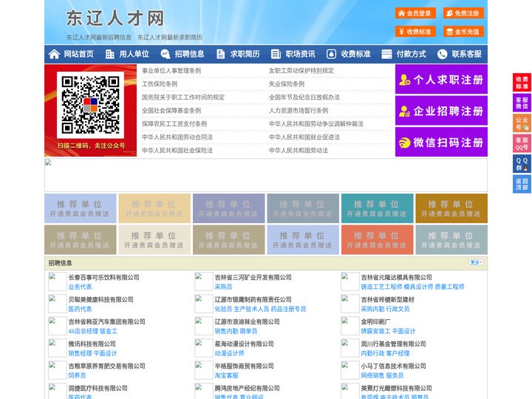Click 饲养员 job link
This screenshot has width=532, height=399.
click(x=77, y=375)
